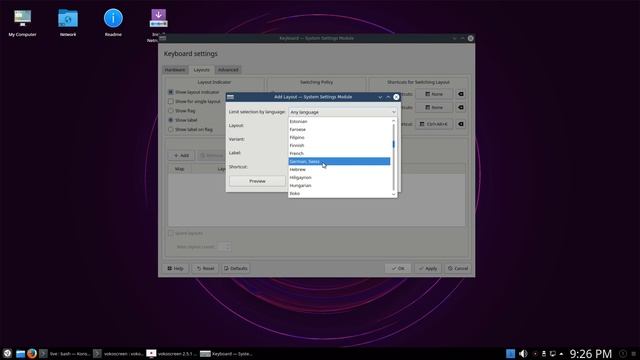This screenshot has width=640, height=360.
Task: Select Hiligaynon in the layout list
Action: tap(339, 178)
